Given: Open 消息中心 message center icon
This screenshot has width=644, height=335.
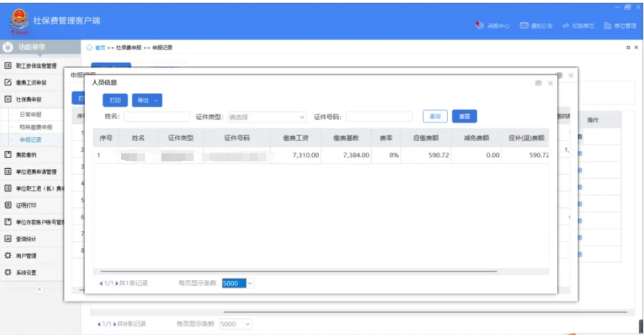Looking at the screenshot, I should pos(479,26).
